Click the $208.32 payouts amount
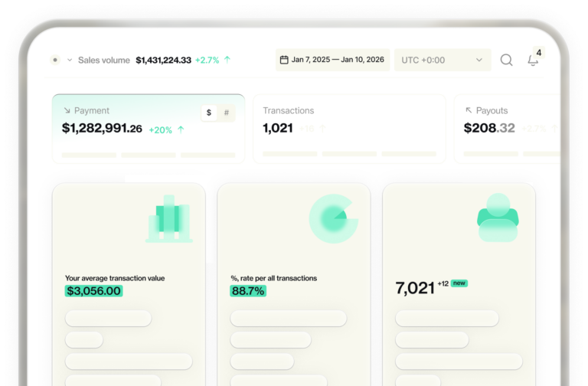The height and width of the screenshot is (386, 588). click(x=489, y=128)
